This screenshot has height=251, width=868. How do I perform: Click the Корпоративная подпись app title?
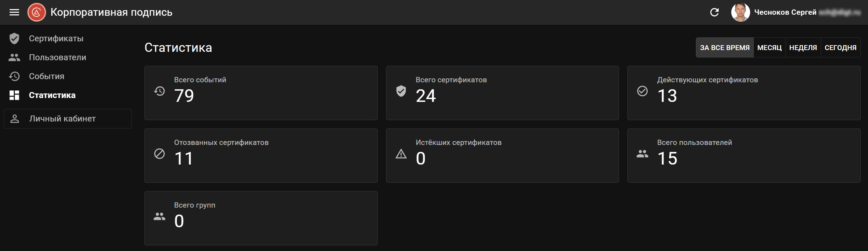(112, 13)
